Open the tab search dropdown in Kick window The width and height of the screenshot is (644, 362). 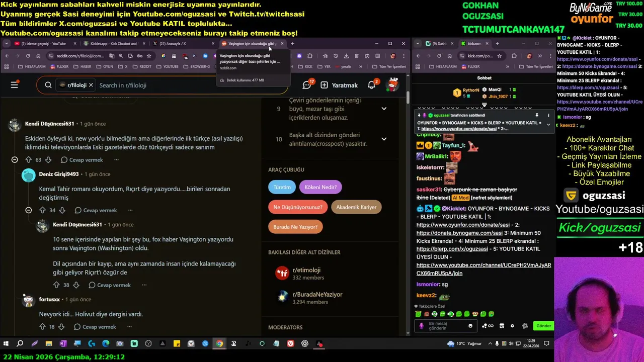pyautogui.click(x=418, y=44)
